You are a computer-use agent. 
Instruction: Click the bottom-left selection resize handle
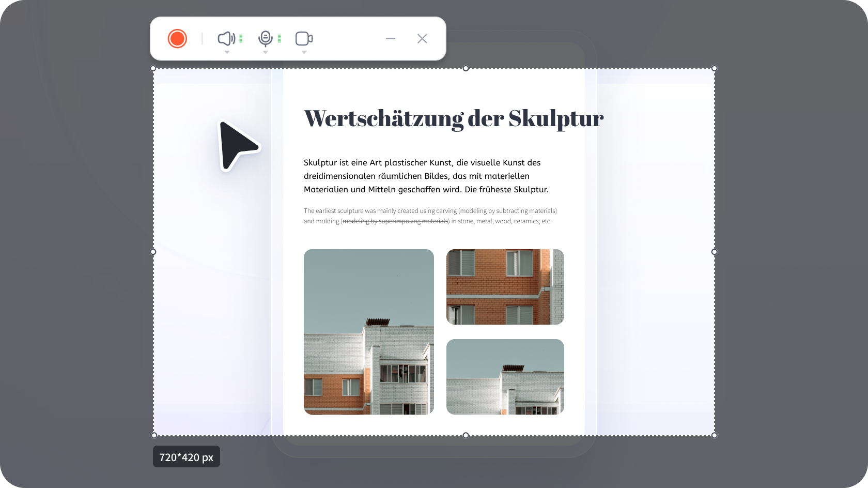pos(153,435)
